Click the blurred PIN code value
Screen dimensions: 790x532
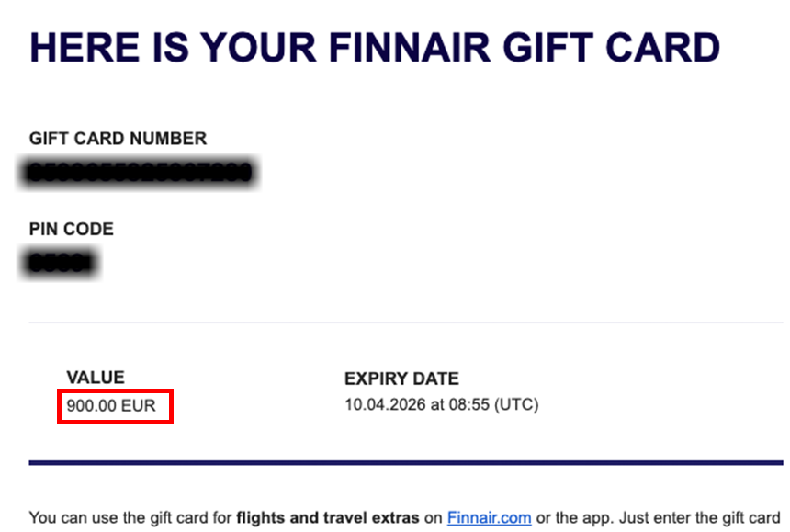(61, 264)
